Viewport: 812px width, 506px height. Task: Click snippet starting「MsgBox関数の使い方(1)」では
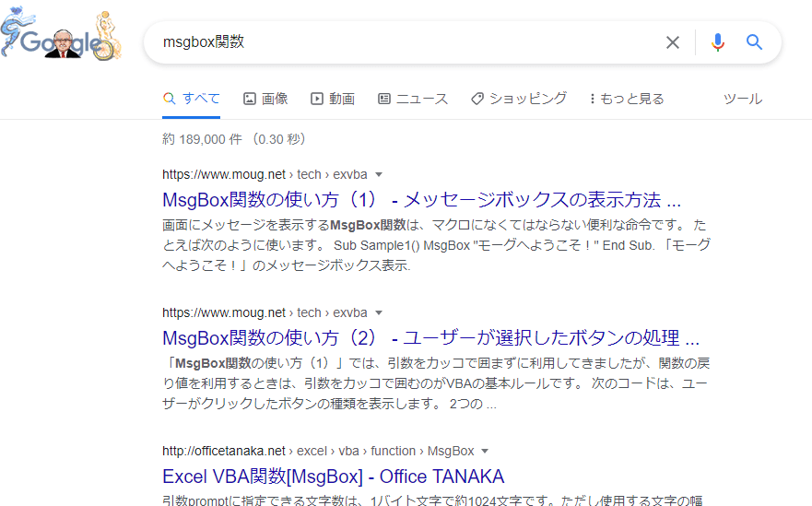coord(436,383)
